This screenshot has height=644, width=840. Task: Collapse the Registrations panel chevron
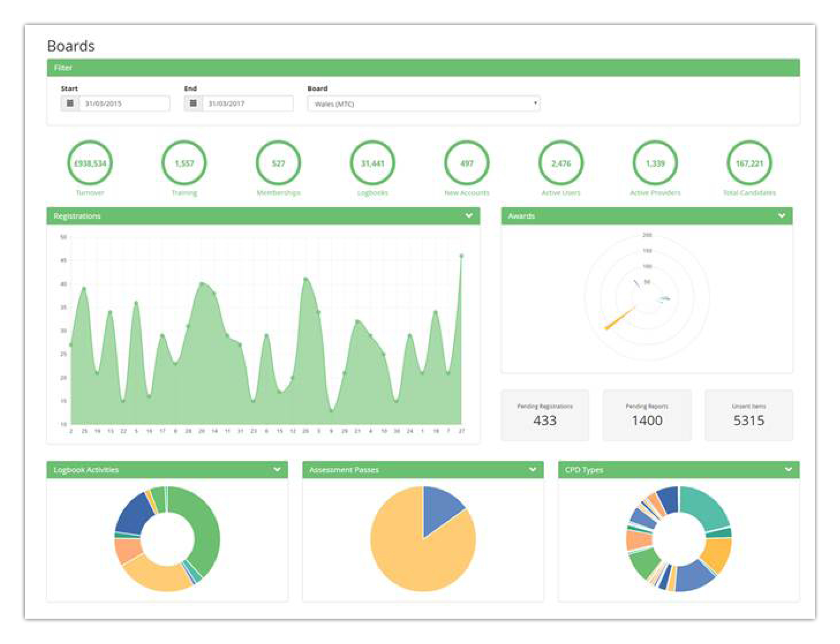tap(468, 216)
